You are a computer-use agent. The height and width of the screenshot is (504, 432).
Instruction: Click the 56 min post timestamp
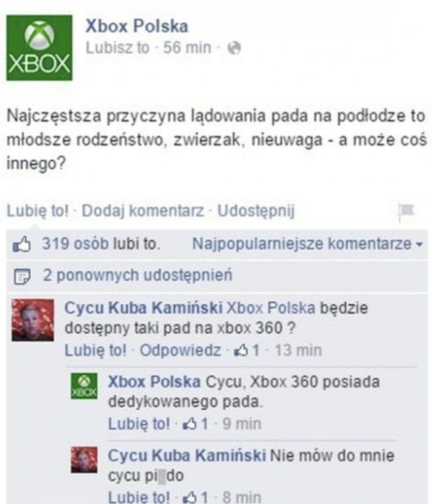tap(187, 48)
